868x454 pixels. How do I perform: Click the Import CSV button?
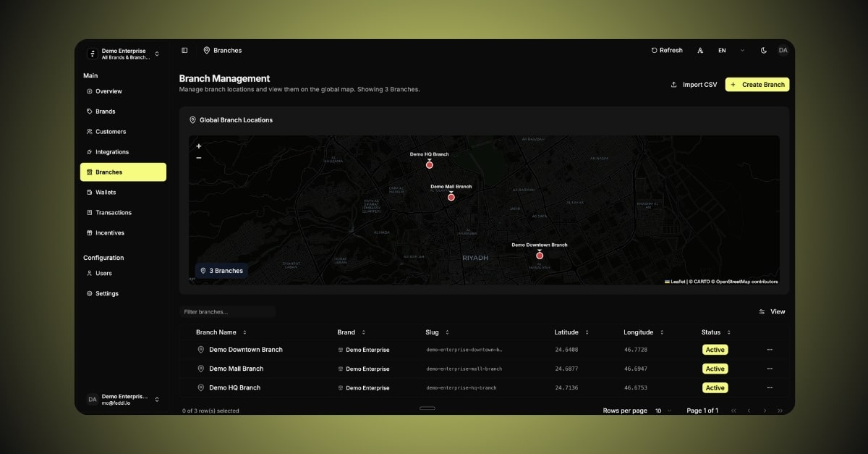[x=694, y=85]
